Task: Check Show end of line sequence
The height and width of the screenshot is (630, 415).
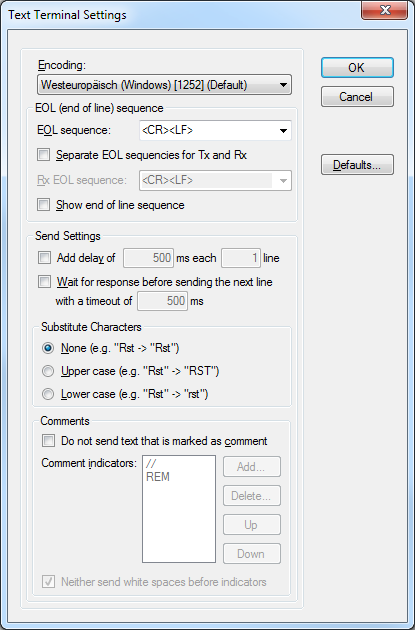Action: (43, 205)
